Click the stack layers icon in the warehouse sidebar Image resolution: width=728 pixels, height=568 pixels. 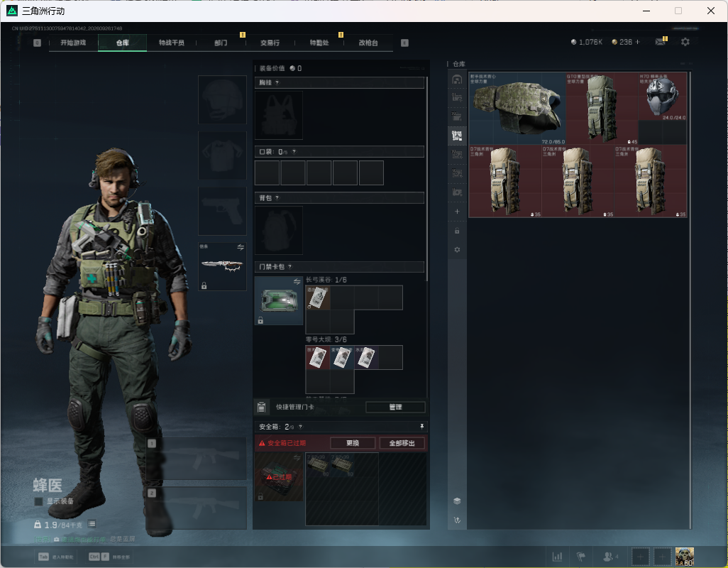click(x=457, y=501)
